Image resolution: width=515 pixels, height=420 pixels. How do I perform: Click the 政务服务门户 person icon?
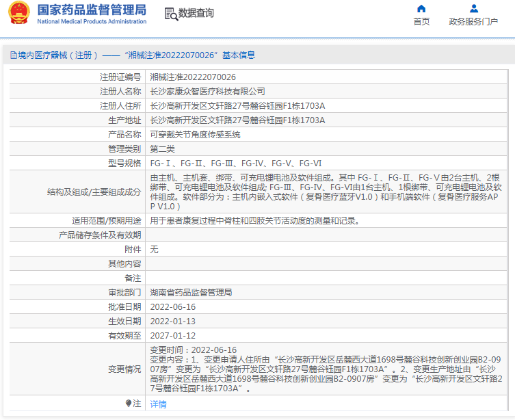click(473, 8)
